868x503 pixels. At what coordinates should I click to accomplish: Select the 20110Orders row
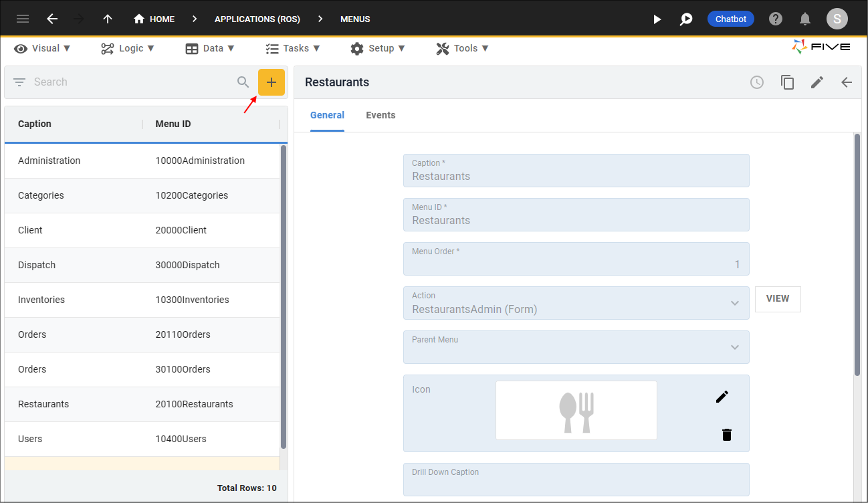click(142, 334)
